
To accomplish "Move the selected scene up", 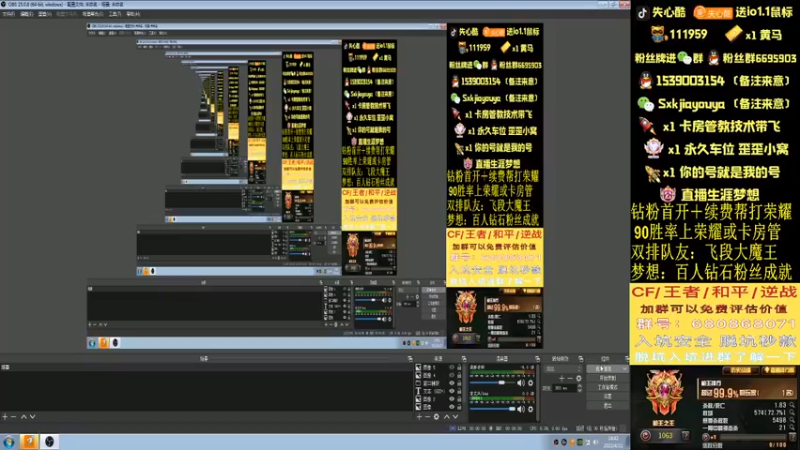I will tap(23, 417).
